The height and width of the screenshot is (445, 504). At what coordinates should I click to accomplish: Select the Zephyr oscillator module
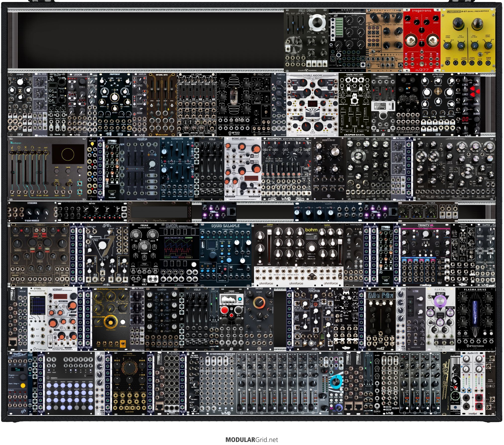point(20,105)
